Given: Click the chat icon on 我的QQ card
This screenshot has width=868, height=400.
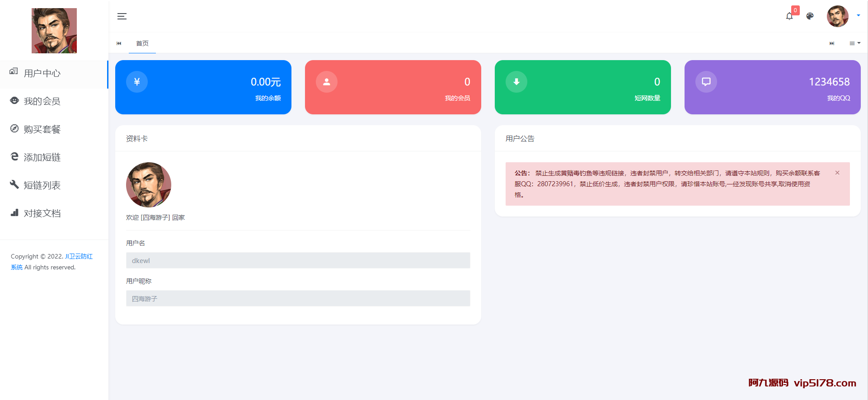Looking at the screenshot, I should click(x=706, y=82).
